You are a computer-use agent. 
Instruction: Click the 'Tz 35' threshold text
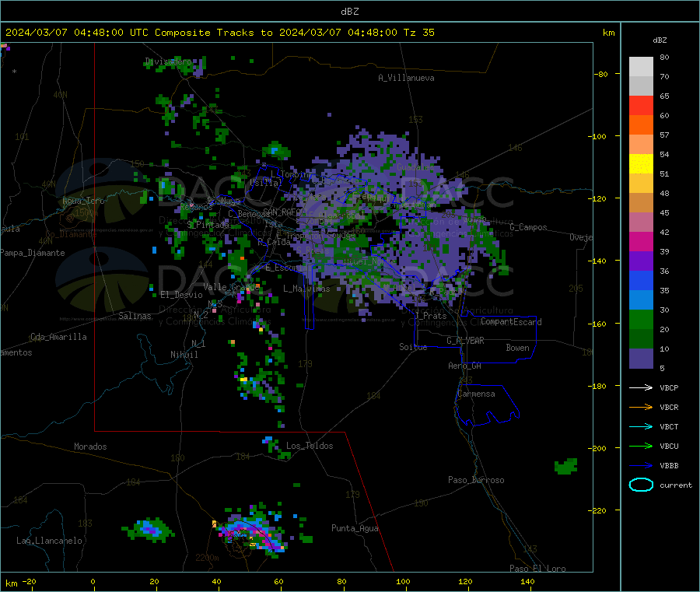point(418,33)
